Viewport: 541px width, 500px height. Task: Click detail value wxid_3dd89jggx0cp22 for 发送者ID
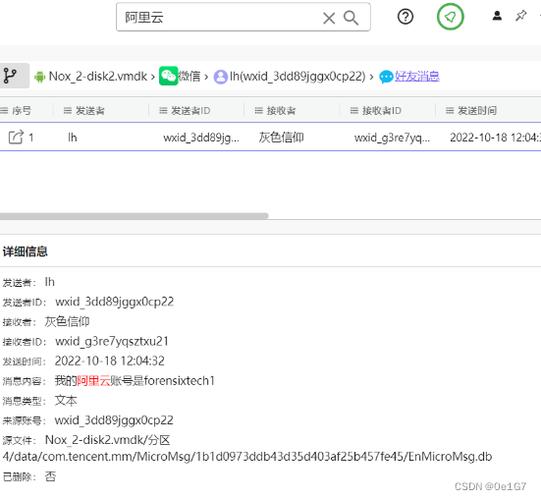tap(114, 302)
